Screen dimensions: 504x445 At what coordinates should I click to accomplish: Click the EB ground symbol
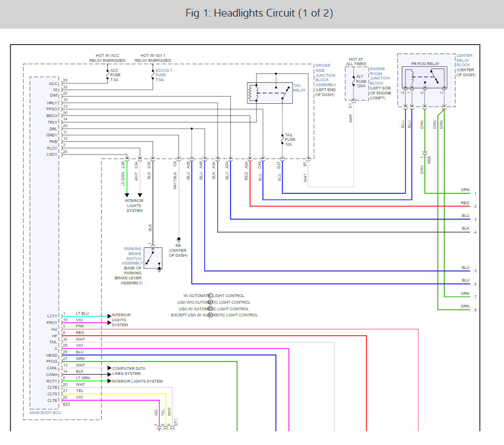pos(179,240)
